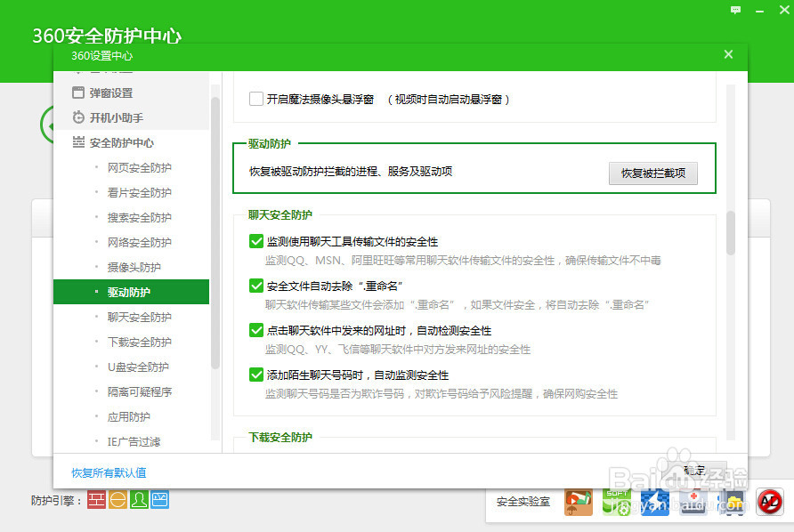
Task: Click the 开机小助手 clock icon
Action: (78, 117)
